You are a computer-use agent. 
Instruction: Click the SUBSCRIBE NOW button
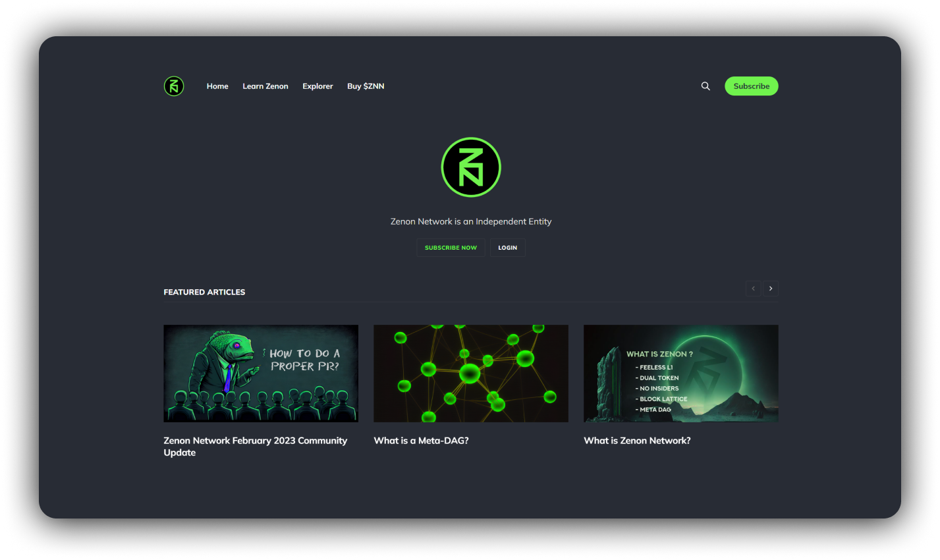coord(451,248)
